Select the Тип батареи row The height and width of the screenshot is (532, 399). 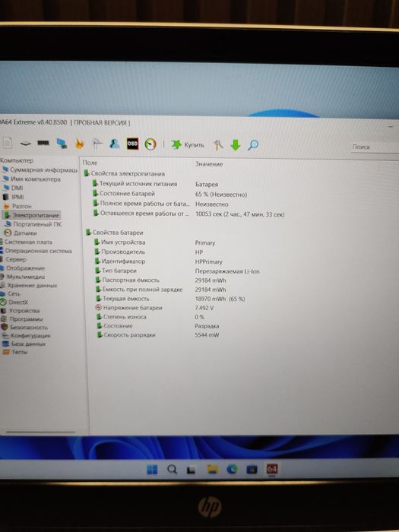click(116, 271)
